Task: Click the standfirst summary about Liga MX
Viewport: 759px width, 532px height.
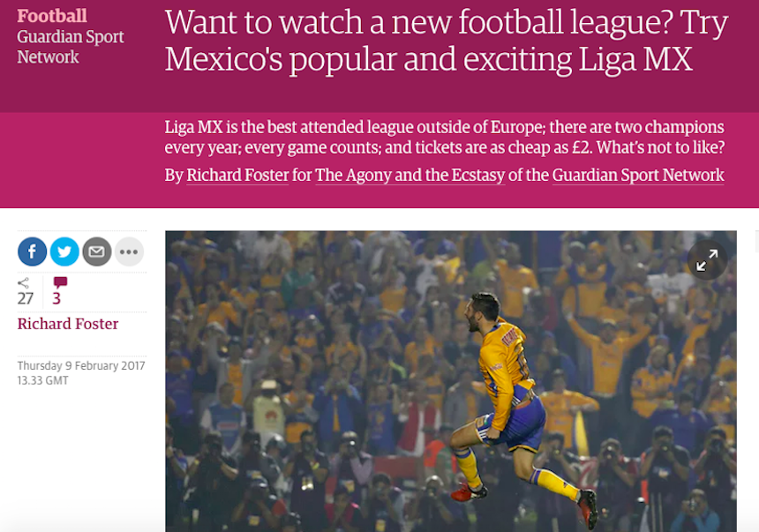Action: pyautogui.click(x=444, y=137)
